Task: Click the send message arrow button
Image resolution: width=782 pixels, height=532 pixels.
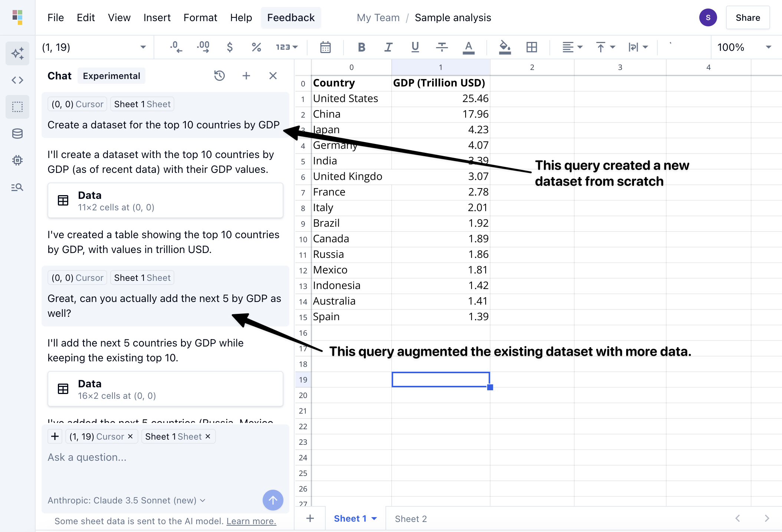Action: point(273,500)
